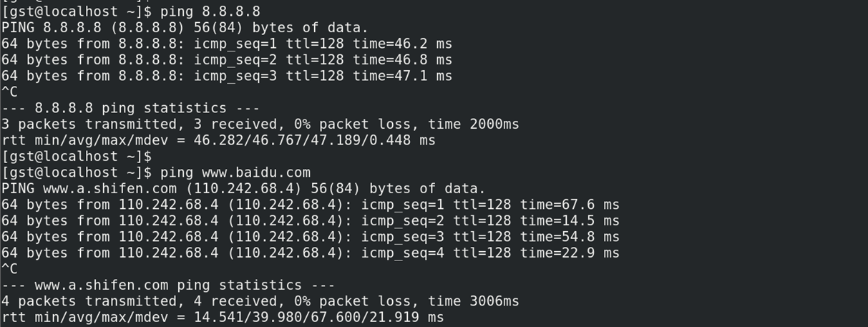The image size is (868, 327).
Task: Click the rtt line starting with 46.282
Action: click(x=218, y=140)
